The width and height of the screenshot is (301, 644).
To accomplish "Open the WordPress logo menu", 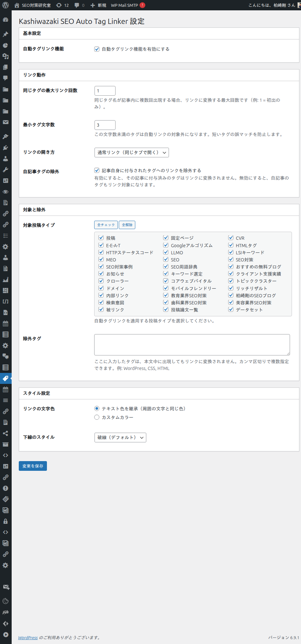I will point(6,5).
